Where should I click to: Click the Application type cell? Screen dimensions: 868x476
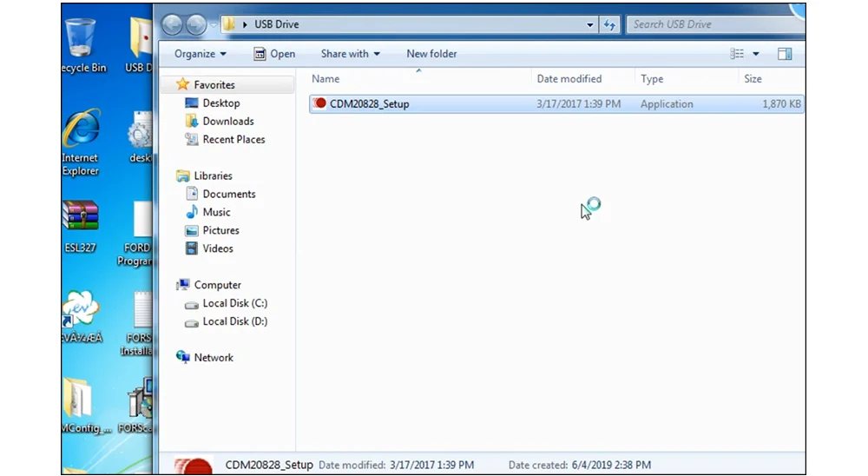(667, 103)
